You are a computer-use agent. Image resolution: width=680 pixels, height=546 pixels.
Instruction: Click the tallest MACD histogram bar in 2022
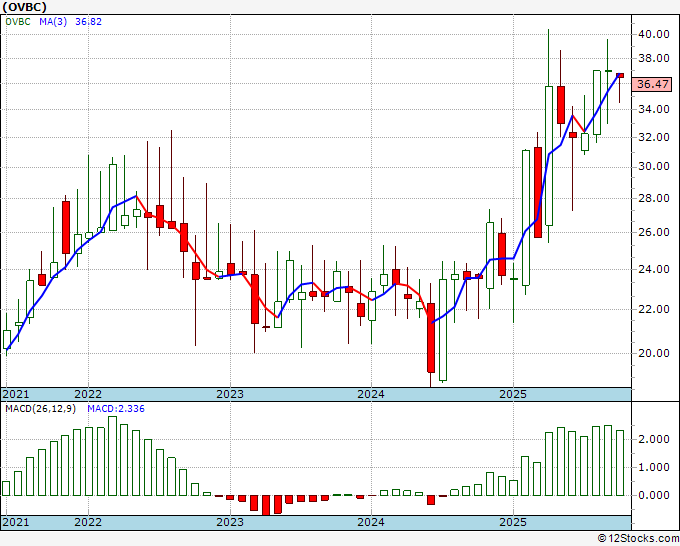coord(112,456)
